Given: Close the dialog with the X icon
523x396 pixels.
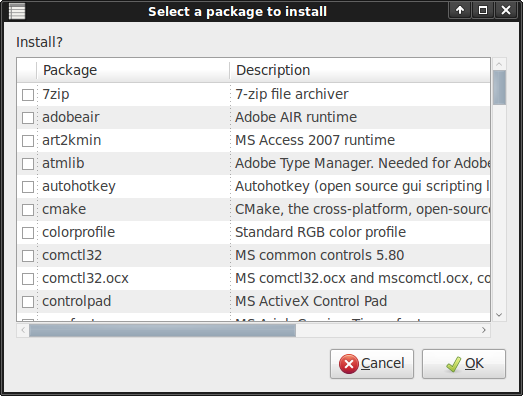Looking at the screenshot, I should click(506, 10).
